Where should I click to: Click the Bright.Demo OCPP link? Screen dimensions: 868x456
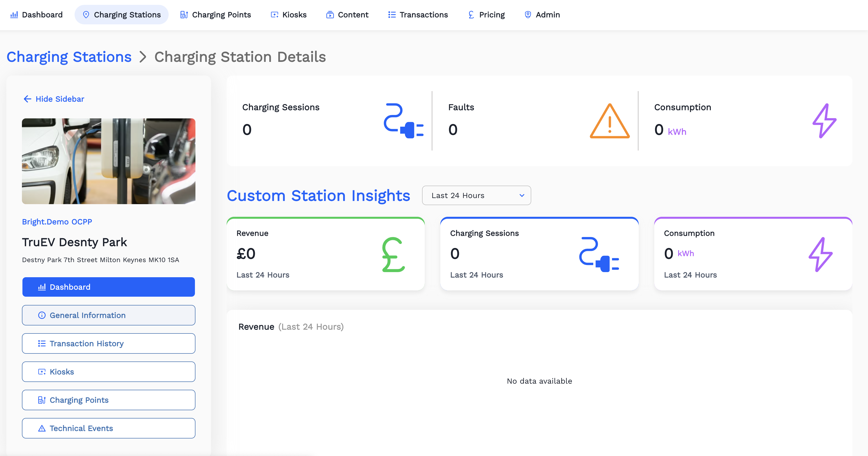coord(57,222)
